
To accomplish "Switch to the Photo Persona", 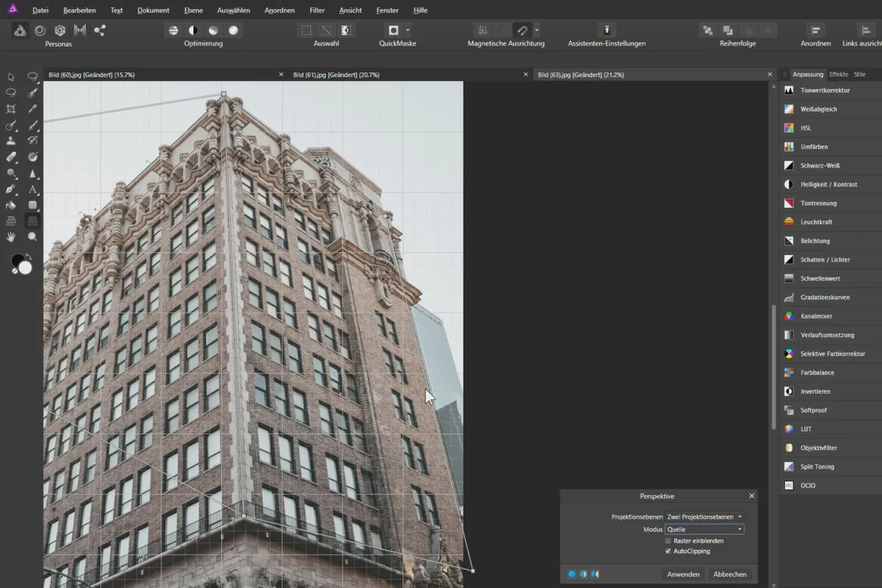I will (x=20, y=30).
